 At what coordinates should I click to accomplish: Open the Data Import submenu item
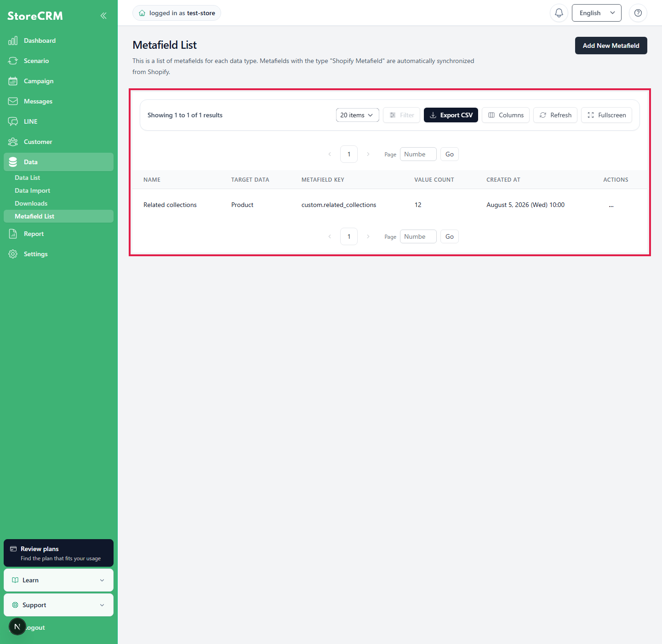[58, 190]
